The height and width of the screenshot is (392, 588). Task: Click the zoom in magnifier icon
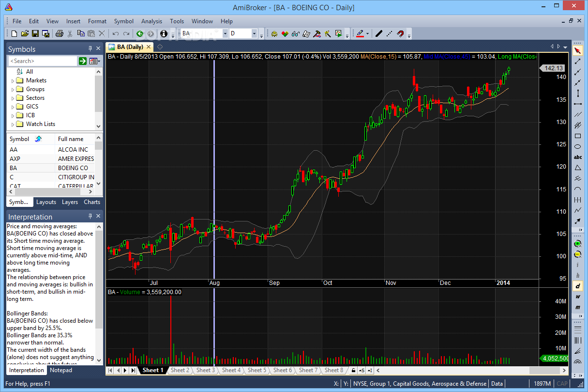[x=577, y=244]
